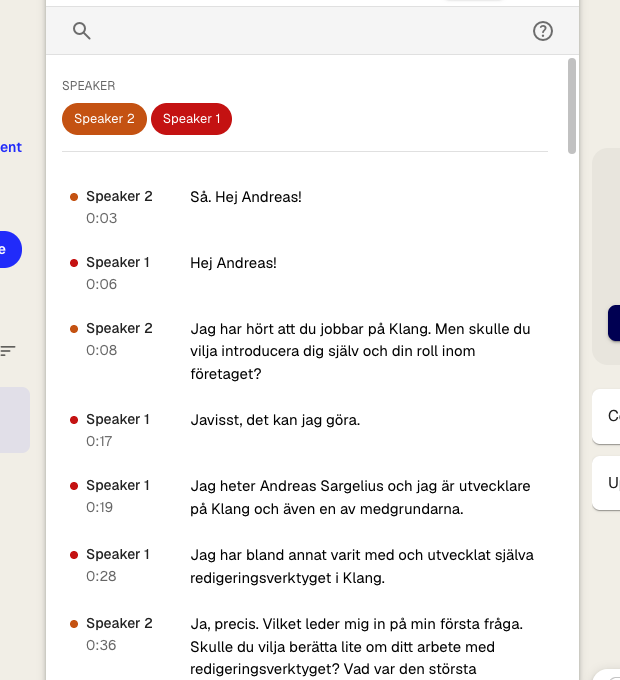This screenshot has height=680, width=620.
Task: Click the search magnifier icon
Action: [82, 31]
